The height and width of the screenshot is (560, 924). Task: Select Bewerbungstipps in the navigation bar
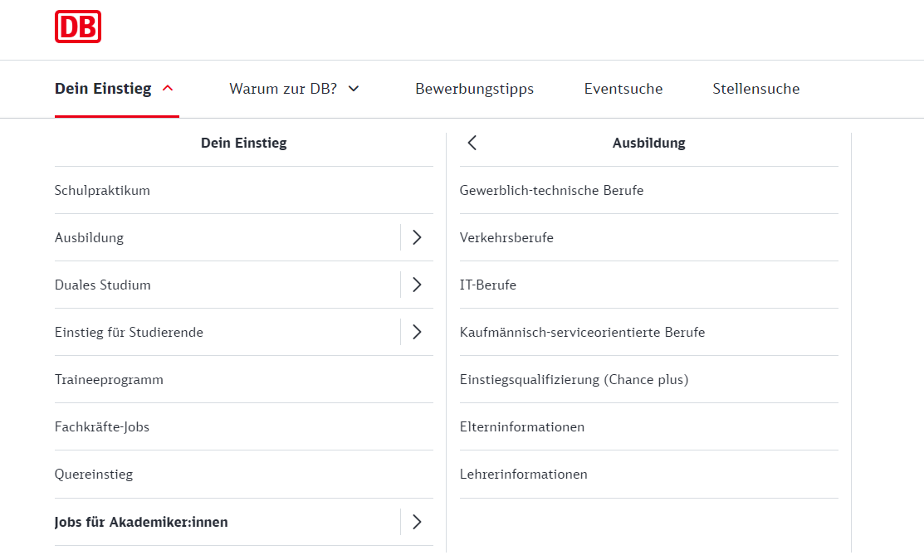click(474, 88)
